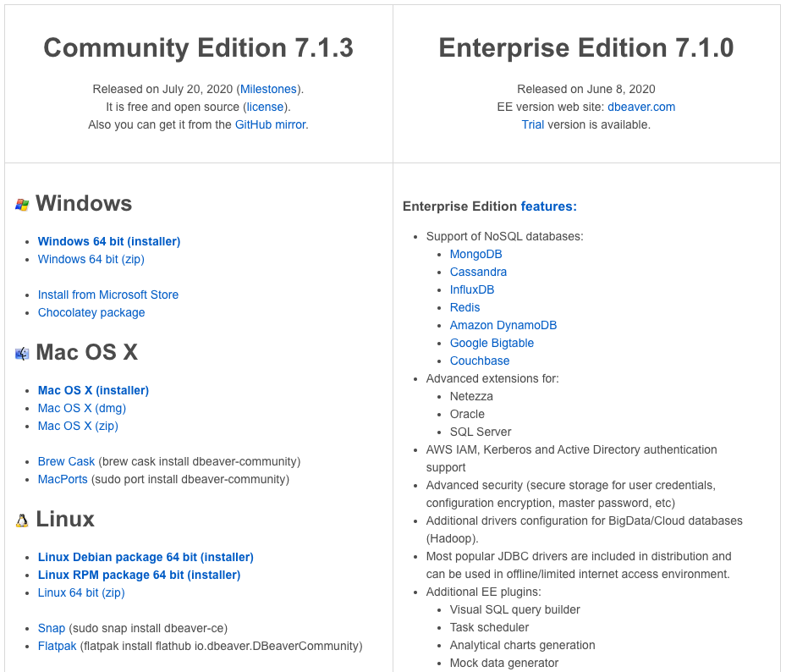
Task: Open the Chocolatey package link
Action: tap(91, 312)
